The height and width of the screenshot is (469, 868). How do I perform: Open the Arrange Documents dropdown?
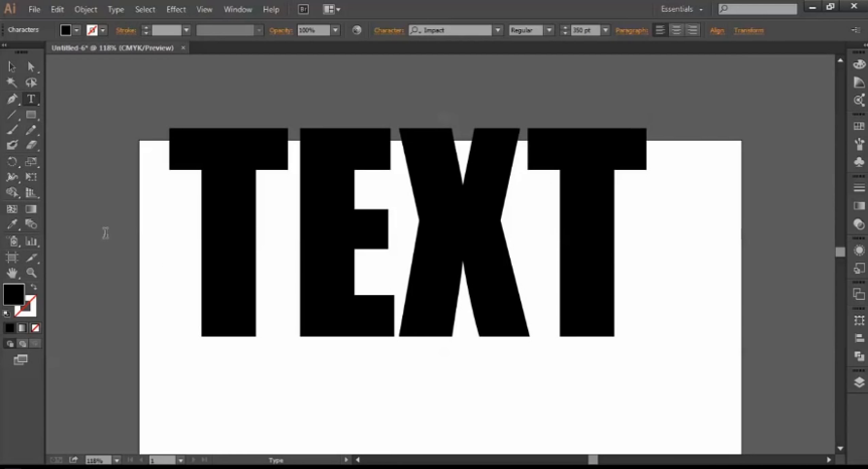(332, 10)
